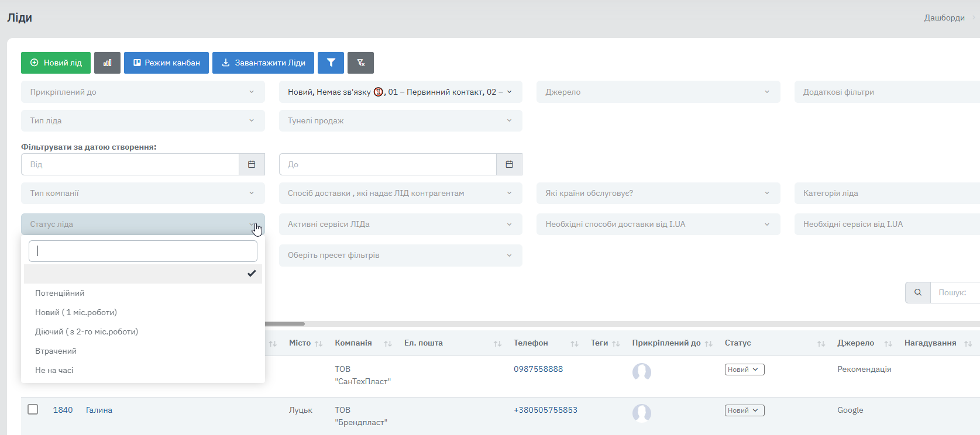Open 'Необхідні способи доставки від I.UA' dropdown

658,224
